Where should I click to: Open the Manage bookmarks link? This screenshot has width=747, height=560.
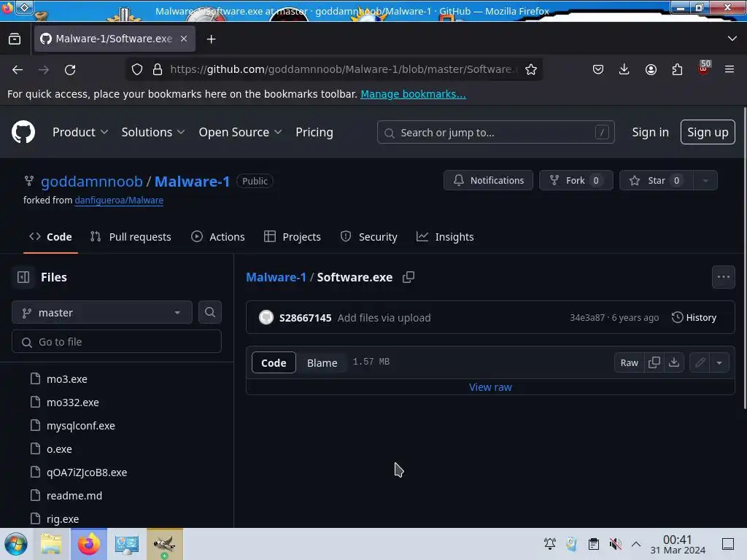point(413,94)
